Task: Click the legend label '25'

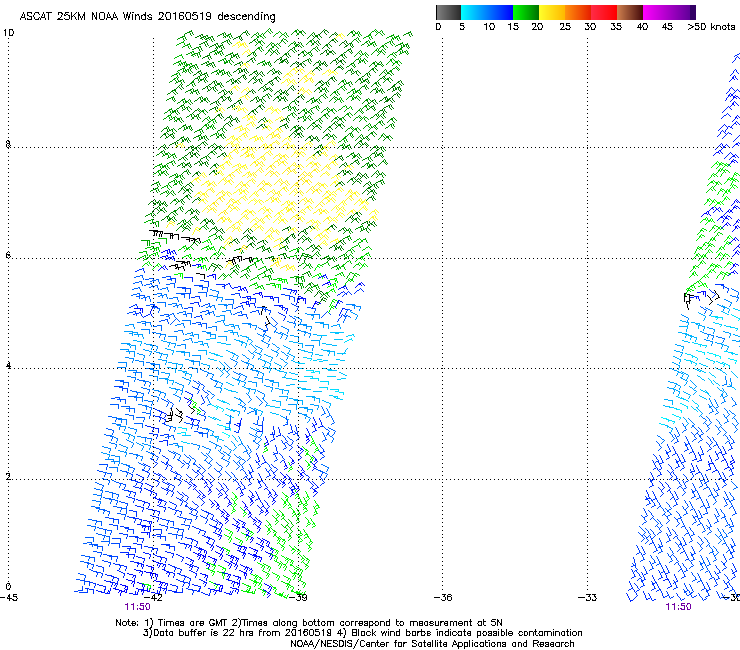Action: coord(565,27)
